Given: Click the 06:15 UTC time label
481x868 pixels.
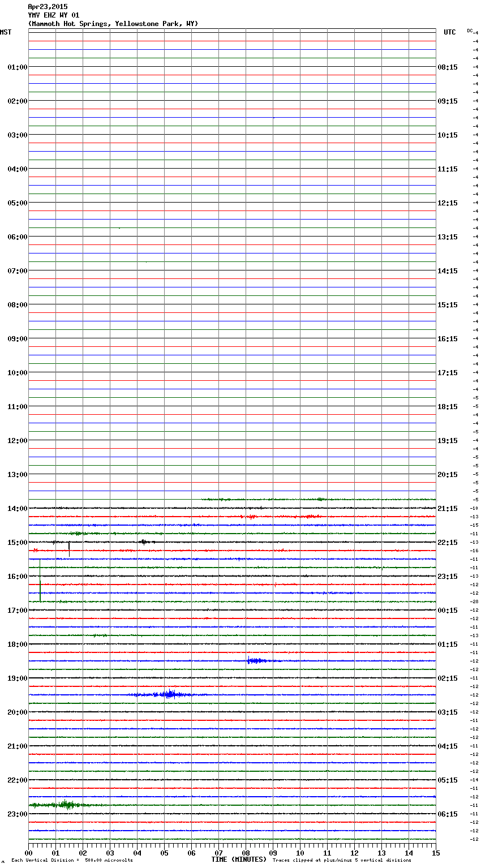Looking at the screenshot, I should pyautogui.click(x=448, y=814).
